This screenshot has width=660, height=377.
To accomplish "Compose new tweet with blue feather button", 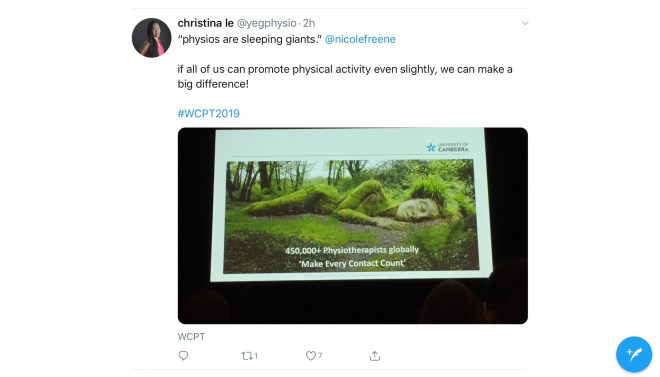I will coord(634,354).
